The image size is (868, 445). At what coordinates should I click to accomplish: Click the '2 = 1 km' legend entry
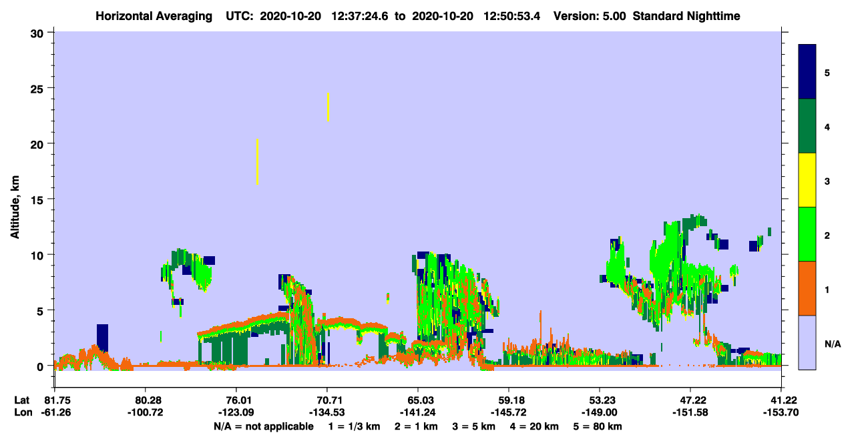pyautogui.click(x=415, y=426)
